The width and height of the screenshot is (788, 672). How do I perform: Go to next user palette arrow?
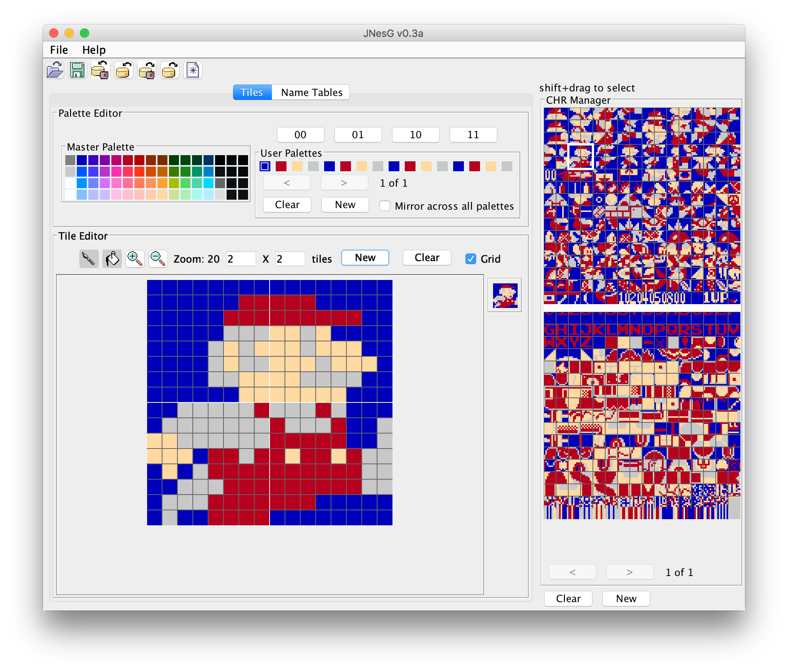tap(344, 183)
